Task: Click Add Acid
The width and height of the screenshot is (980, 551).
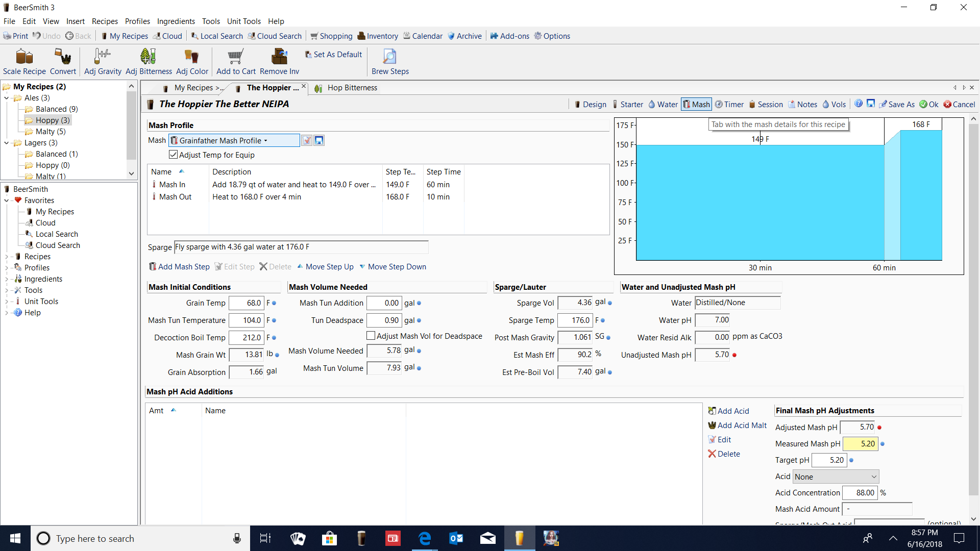Action: tap(728, 411)
